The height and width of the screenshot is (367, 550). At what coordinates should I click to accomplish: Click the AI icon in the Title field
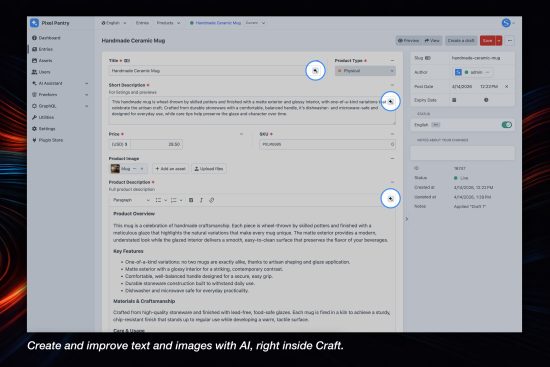[x=315, y=71]
